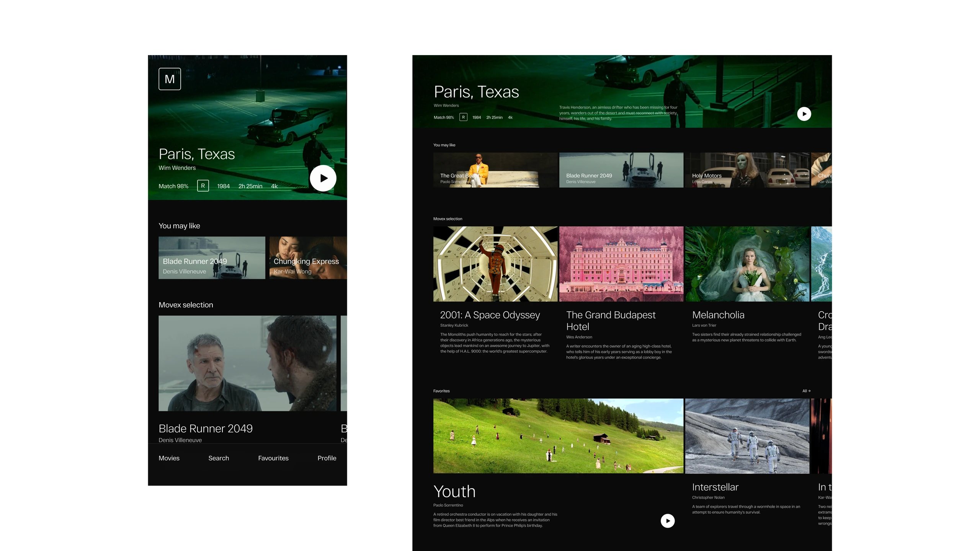
Task: Click 'Wim Wenders' under the mobile title
Action: (x=177, y=168)
